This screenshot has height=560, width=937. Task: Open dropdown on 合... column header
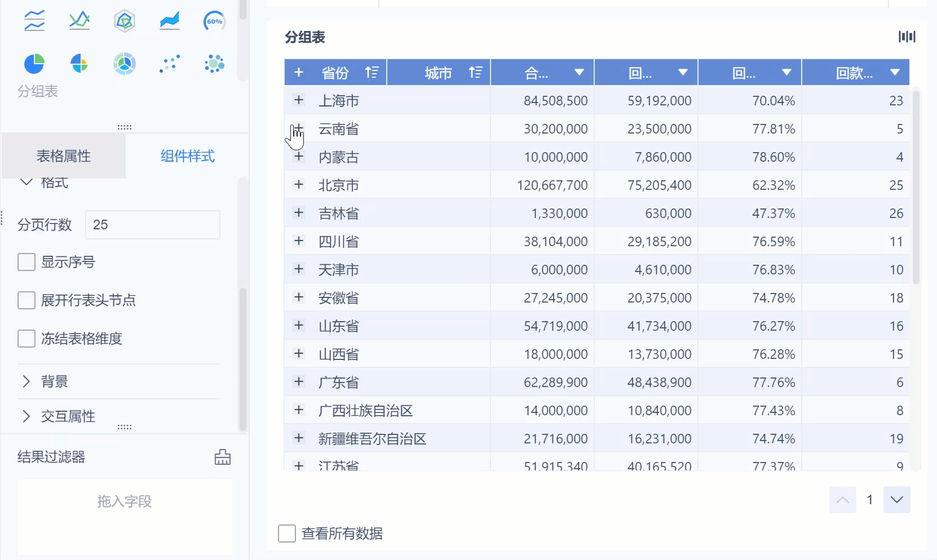579,73
